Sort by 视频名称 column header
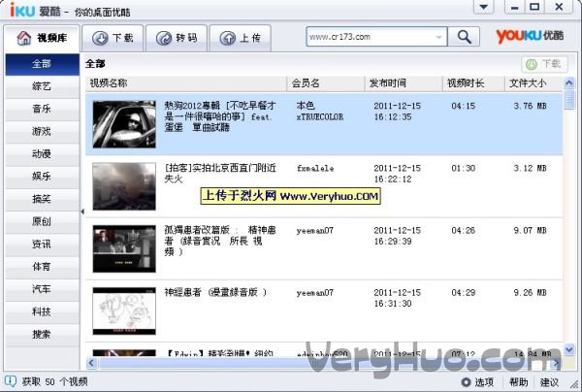582x392 pixels. point(186,83)
